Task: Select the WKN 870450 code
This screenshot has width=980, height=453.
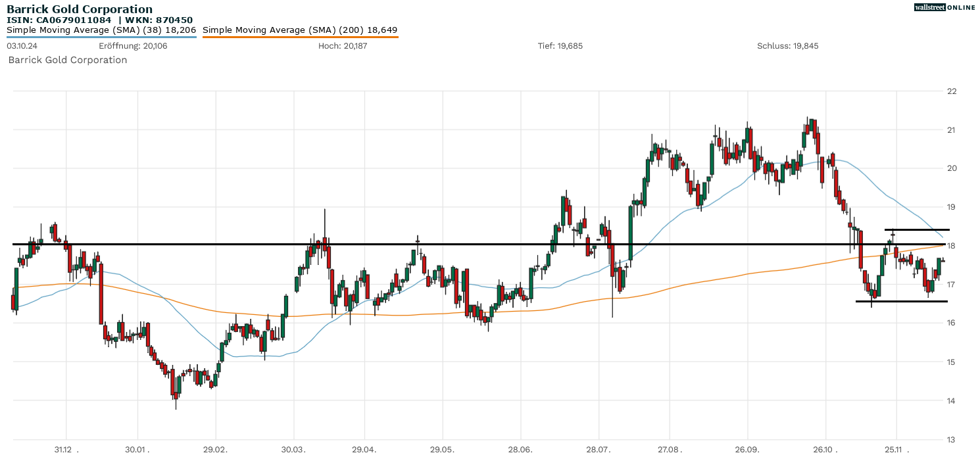Action: click(159, 19)
